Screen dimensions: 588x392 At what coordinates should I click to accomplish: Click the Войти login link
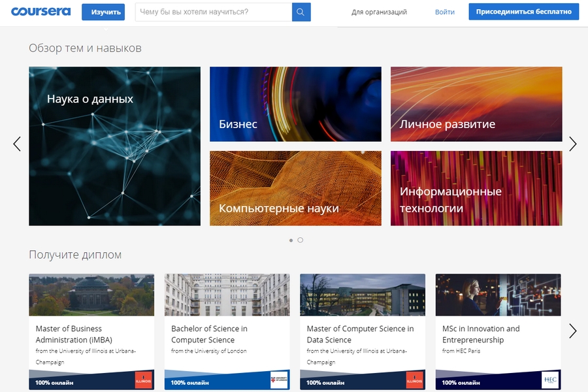point(445,12)
